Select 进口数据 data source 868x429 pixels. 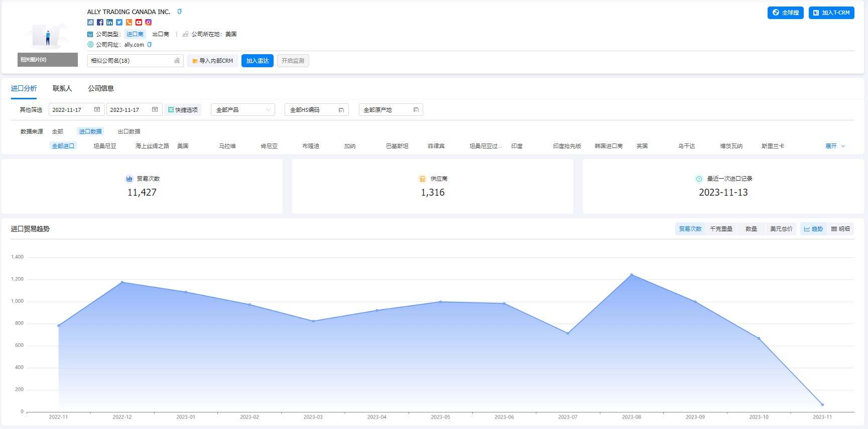[x=90, y=131]
